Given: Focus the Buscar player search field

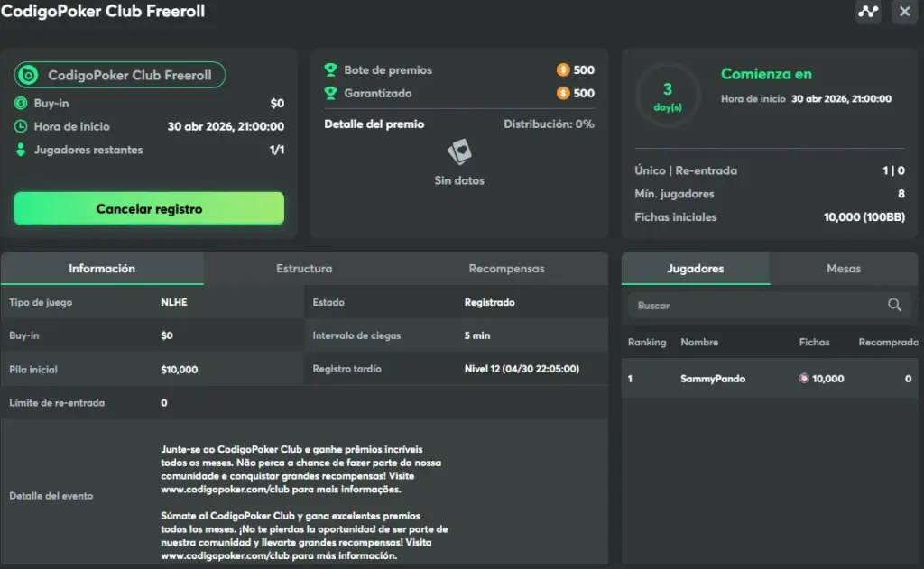Looking at the screenshot, I should (770, 305).
